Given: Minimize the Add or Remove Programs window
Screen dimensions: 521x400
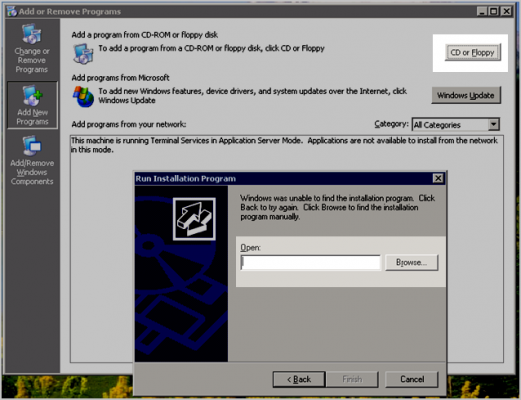Looking at the screenshot, I should (x=482, y=11).
